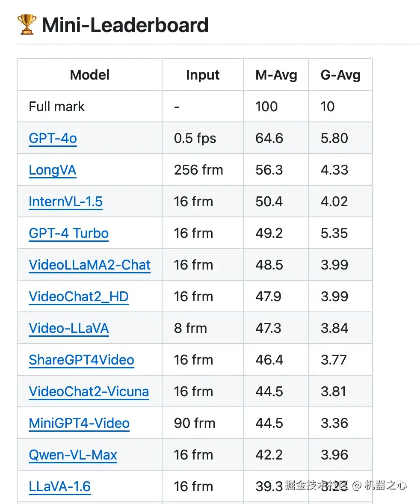
Task: Open the ShareGPT4Video link
Action: coord(81,360)
